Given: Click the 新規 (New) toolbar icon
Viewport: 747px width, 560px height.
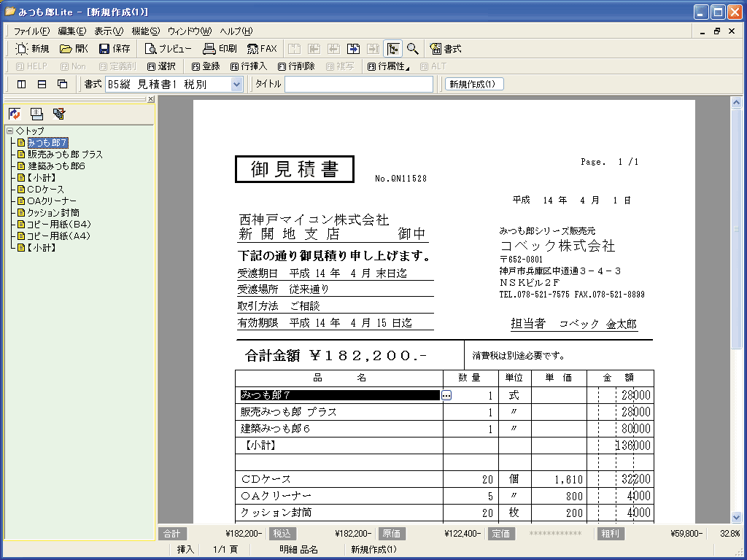Looking at the screenshot, I should (x=32, y=49).
